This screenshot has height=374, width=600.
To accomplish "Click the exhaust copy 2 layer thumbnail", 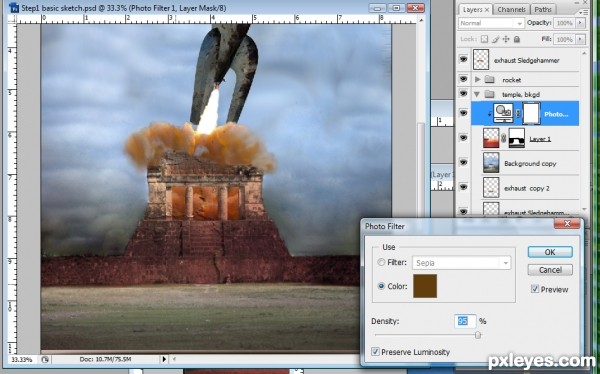I will 491,187.
